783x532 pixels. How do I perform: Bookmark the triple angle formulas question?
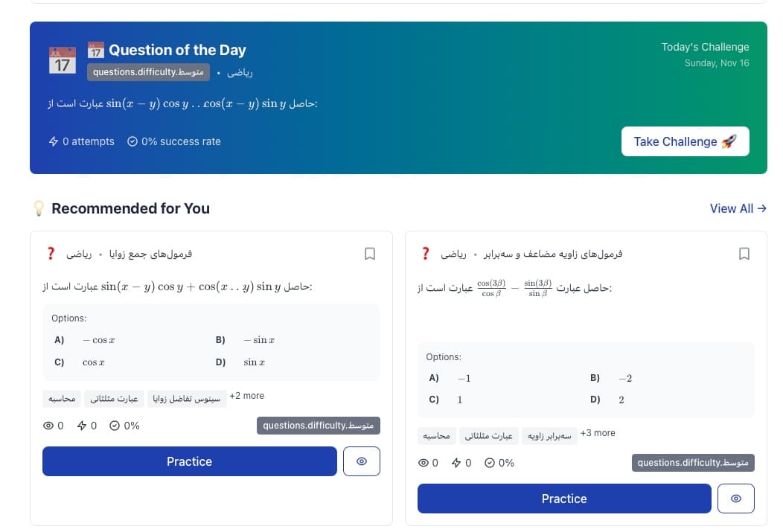click(x=744, y=254)
